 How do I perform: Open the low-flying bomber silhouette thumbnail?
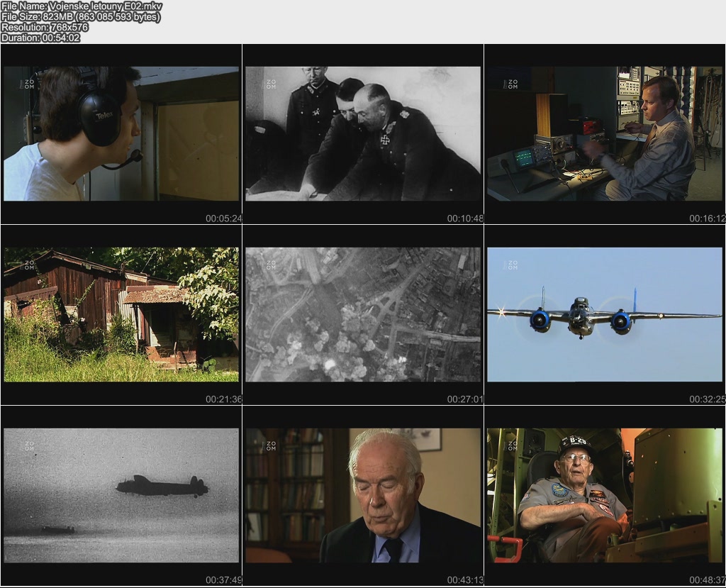(121, 495)
